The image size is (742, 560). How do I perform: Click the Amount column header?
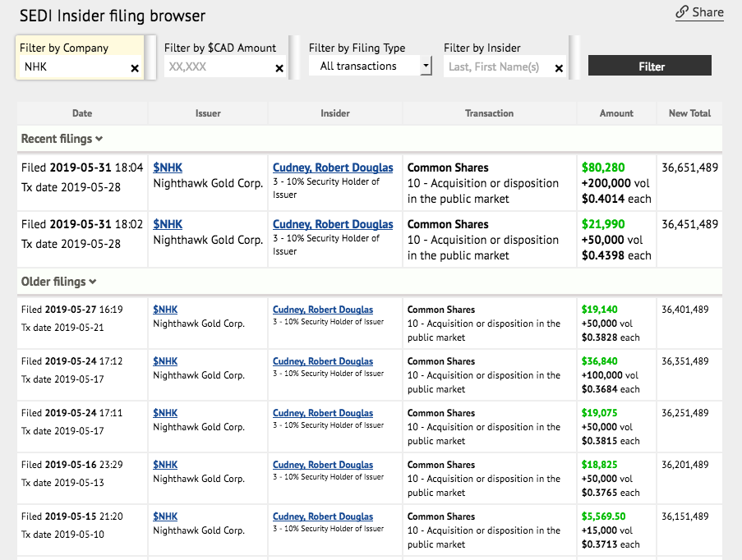[x=616, y=113]
